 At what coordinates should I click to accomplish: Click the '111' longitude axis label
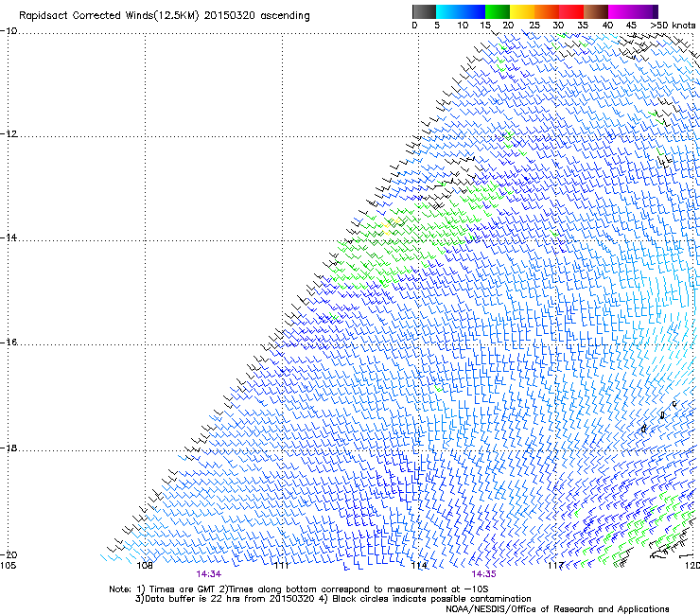(281, 566)
